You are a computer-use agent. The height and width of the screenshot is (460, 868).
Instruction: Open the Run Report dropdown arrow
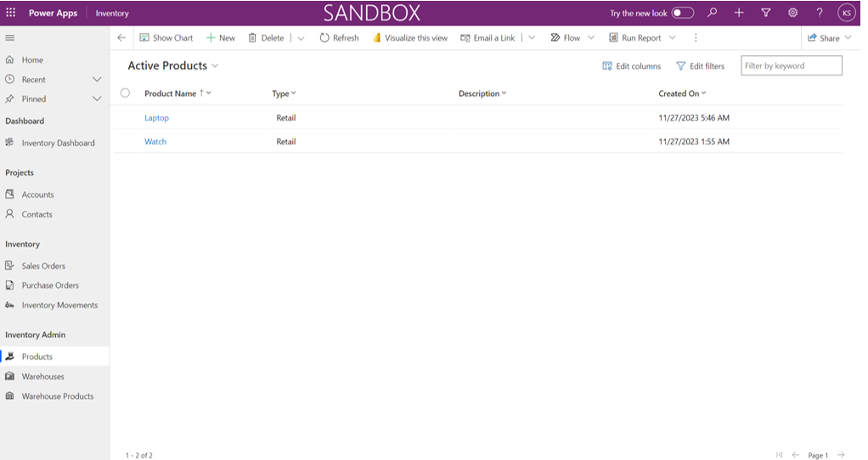point(673,38)
